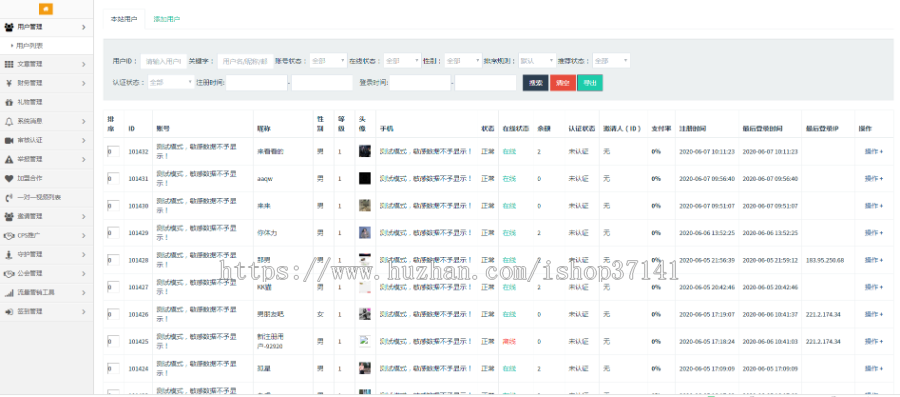Open the dropdown showing 默认
Viewport: 900px width, 397px height.
[x=537, y=60]
